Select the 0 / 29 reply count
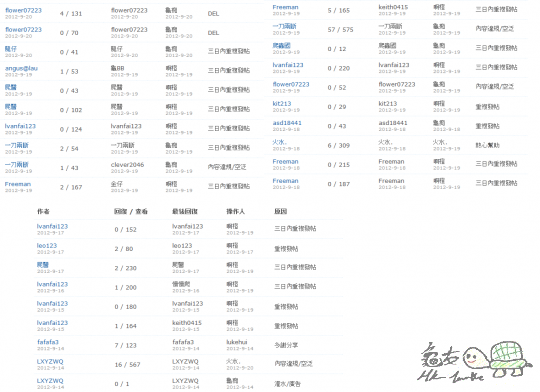 click(337, 107)
